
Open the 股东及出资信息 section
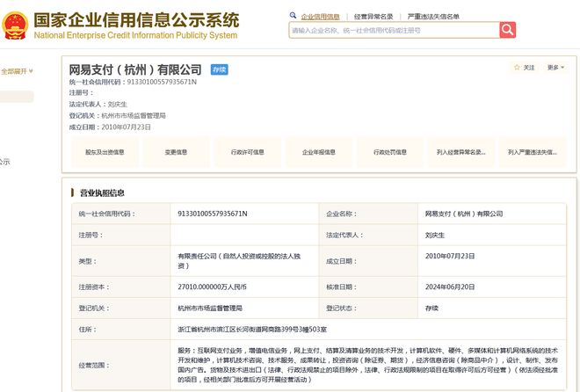coord(105,152)
